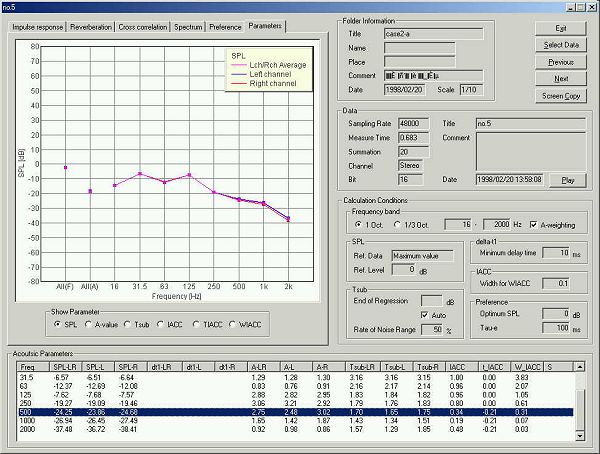
Task: Click the table scrollbar down arrow
Action: (x=580, y=436)
